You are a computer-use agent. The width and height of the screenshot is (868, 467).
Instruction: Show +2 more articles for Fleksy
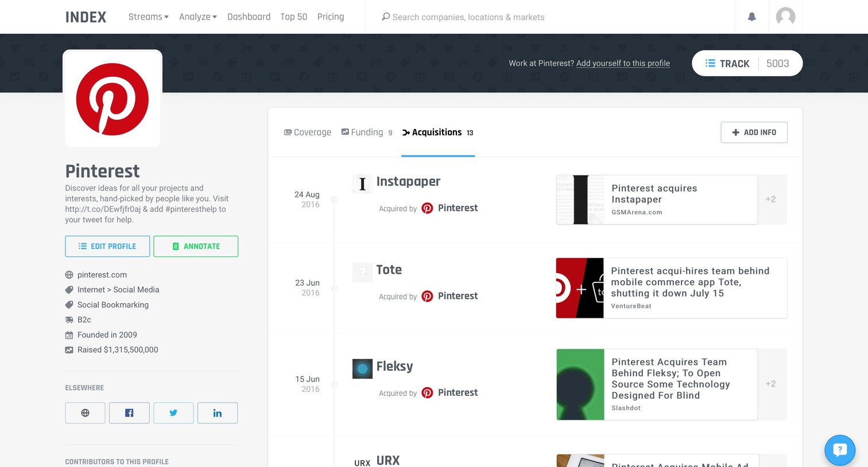[772, 384]
